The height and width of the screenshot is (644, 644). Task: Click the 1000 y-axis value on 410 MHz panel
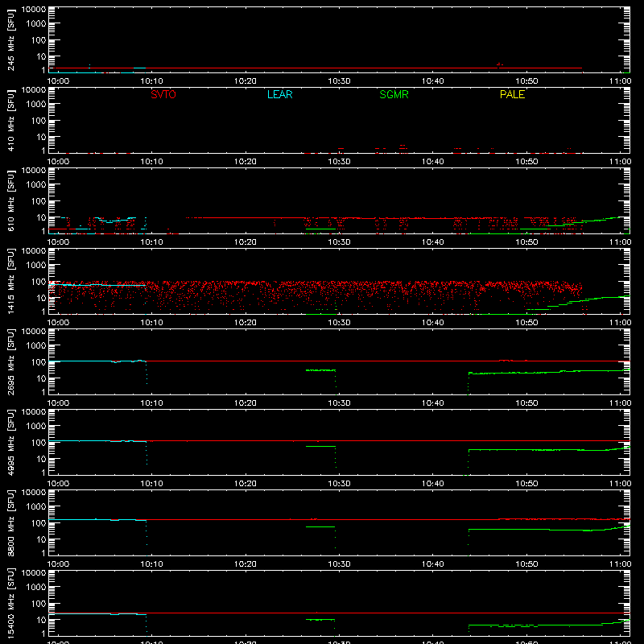point(36,105)
